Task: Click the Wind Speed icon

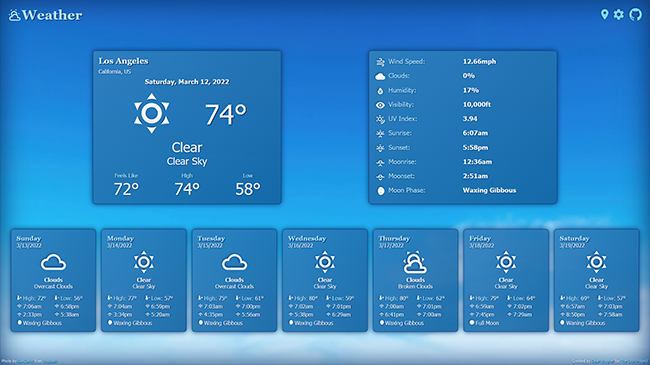Action: [380, 62]
